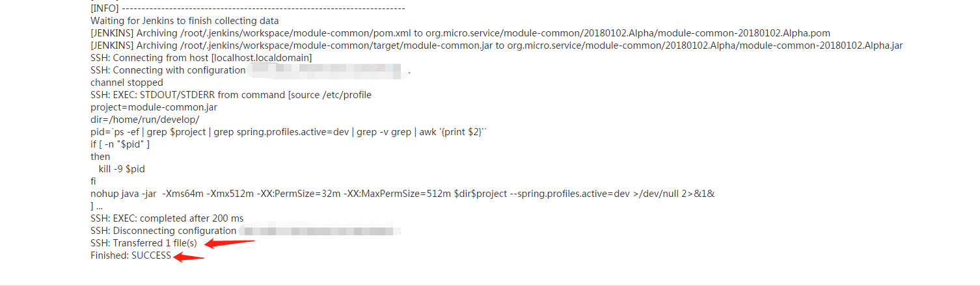The width and height of the screenshot is (980, 286).
Task: Click the 'channel stopped' log line
Action: 127,83
